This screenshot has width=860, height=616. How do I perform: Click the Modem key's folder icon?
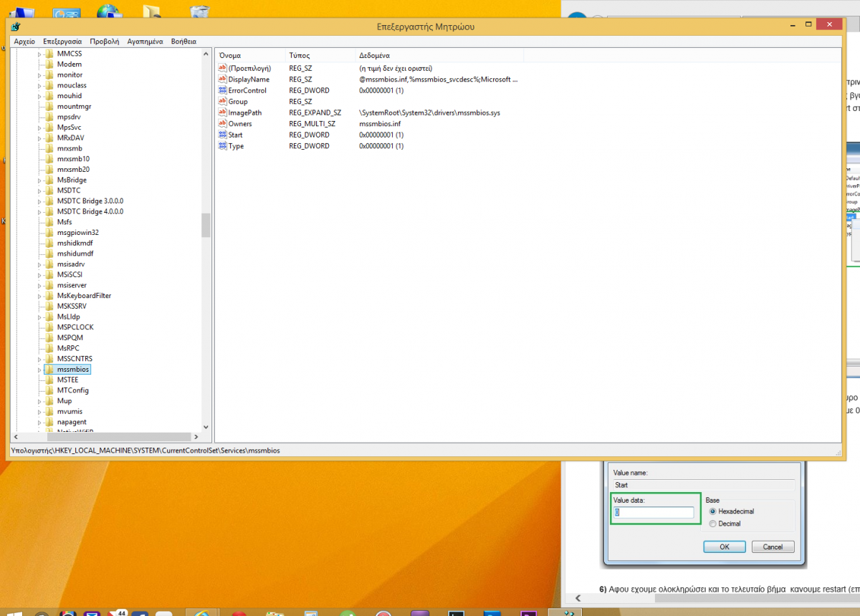tap(49, 64)
